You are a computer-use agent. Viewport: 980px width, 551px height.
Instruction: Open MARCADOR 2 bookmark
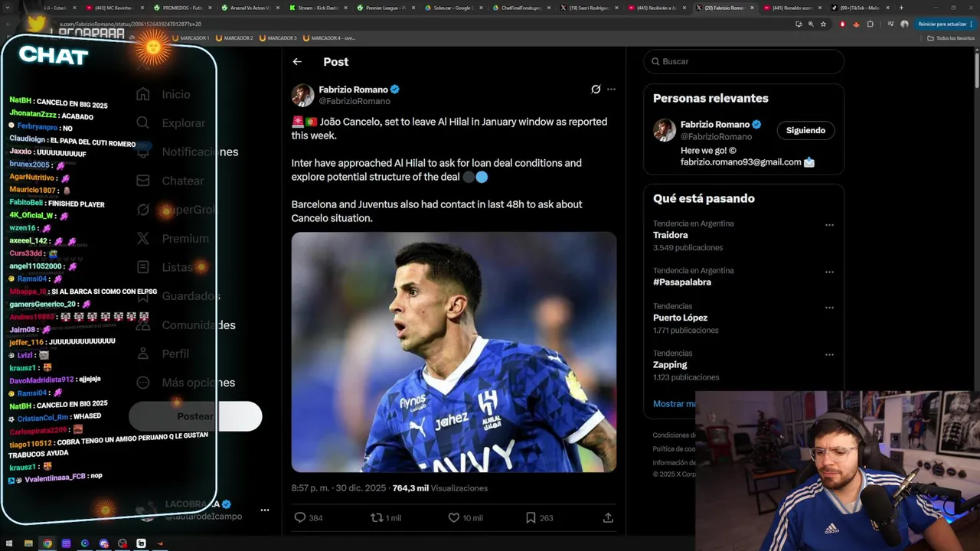point(234,37)
